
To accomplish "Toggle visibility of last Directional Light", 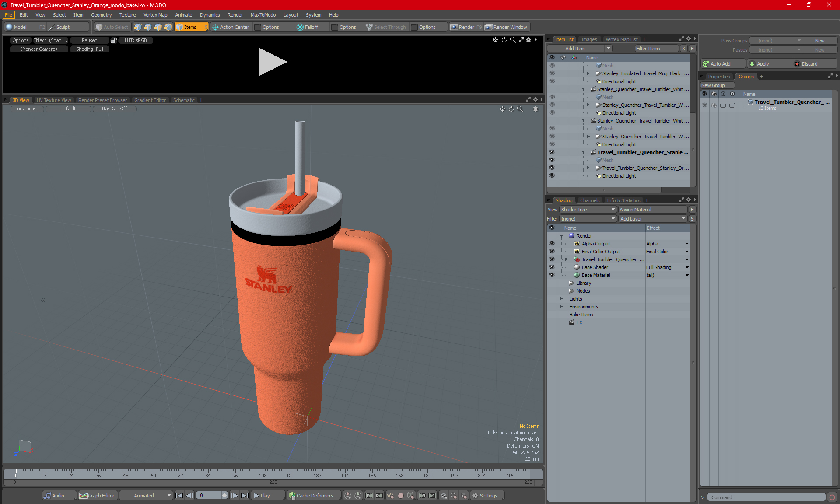I will pyautogui.click(x=552, y=176).
